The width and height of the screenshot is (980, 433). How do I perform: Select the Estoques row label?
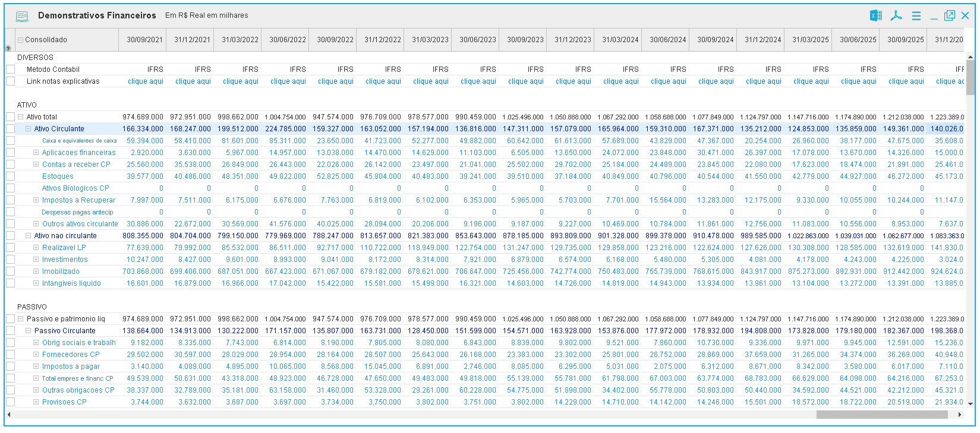tap(58, 176)
